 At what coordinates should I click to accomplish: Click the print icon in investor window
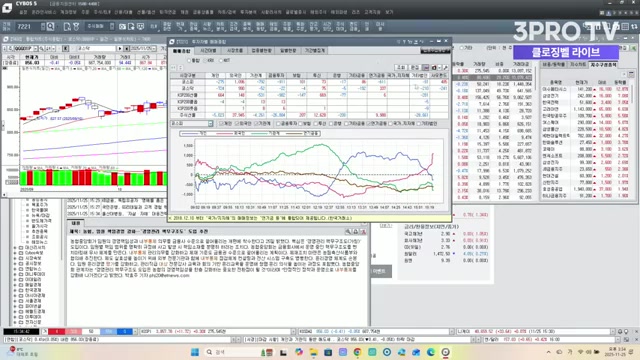pyautogui.click(x=434, y=67)
